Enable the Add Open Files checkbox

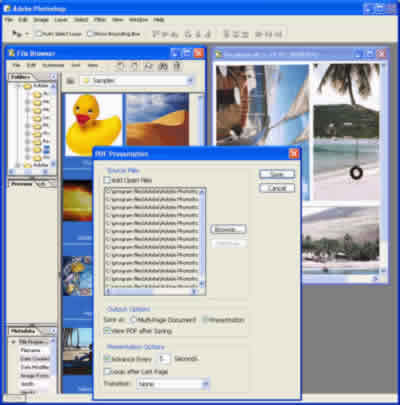[x=107, y=180]
